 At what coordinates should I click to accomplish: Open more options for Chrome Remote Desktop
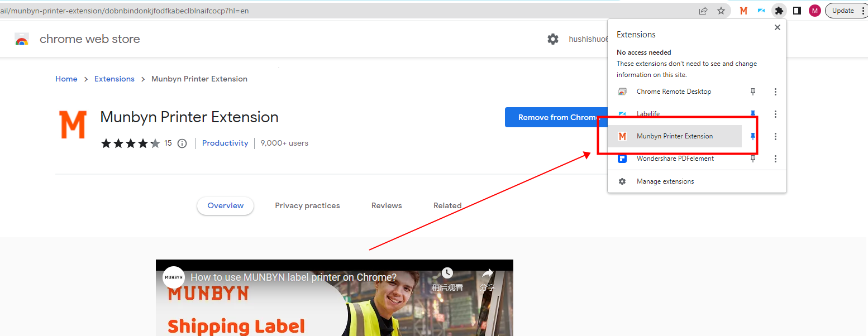coord(775,92)
